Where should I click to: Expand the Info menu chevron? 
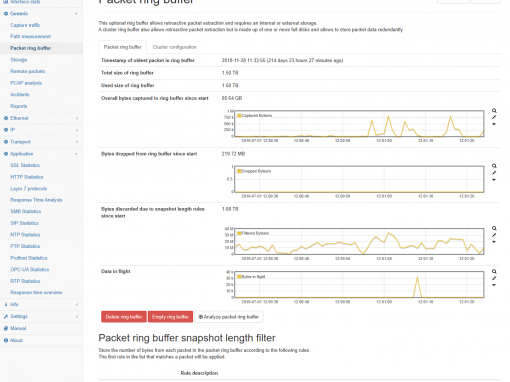click(77, 304)
